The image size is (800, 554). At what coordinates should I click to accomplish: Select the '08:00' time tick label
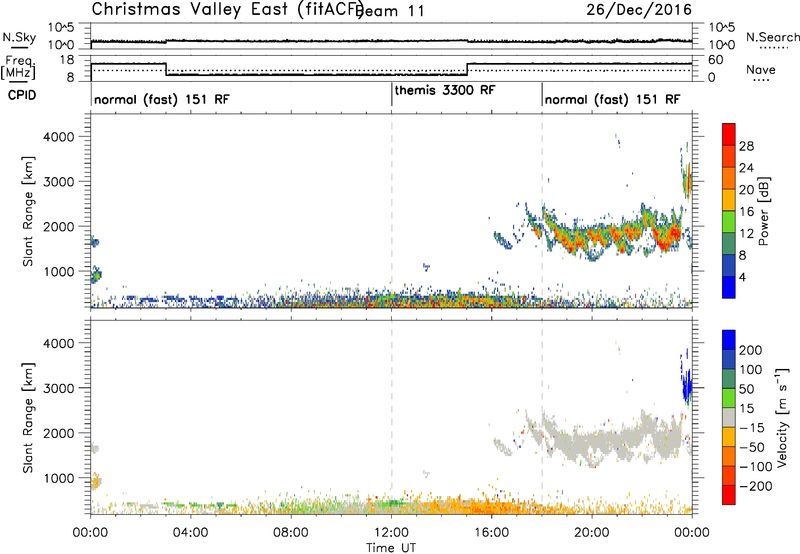click(x=291, y=533)
